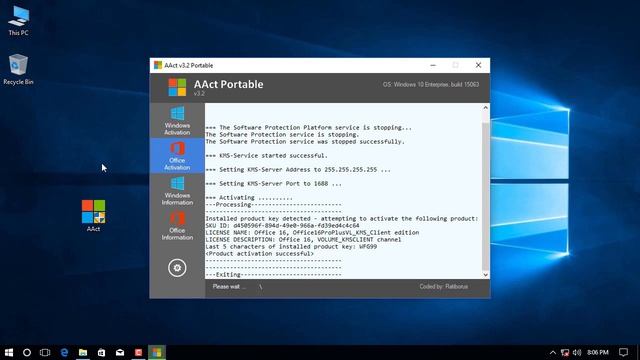The image size is (640, 360).
Task: Show hidden system tray icons
Action: pos(553,352)
